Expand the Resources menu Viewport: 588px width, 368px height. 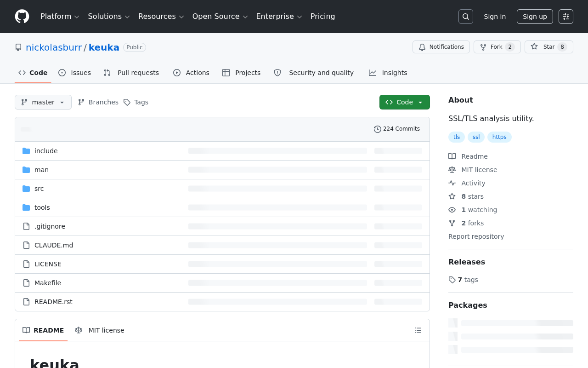coord(161,17)
